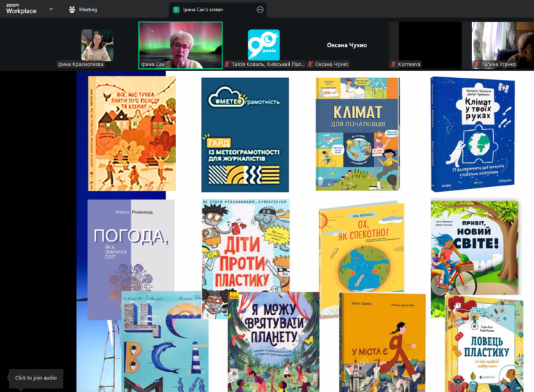Click the muted mic icon for Галина Усенко
This screenshot has height=392, width=534.
pyautogui.click(x=477, y=65)
